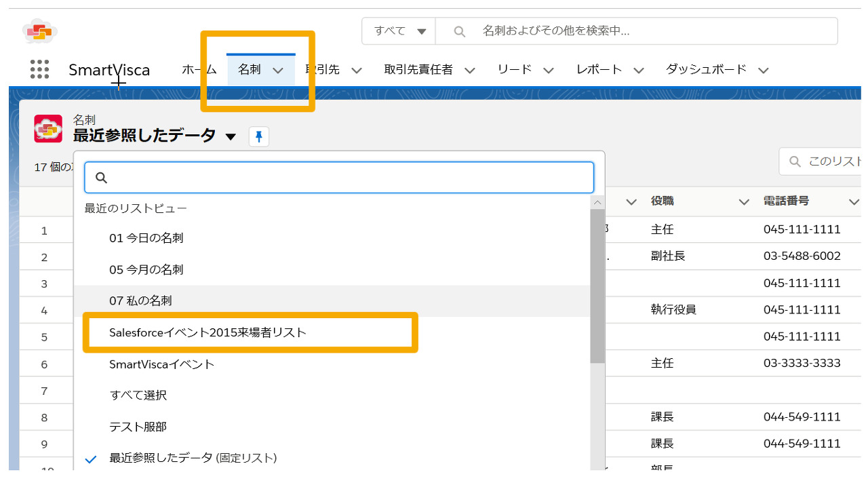This screenshot has width=868, height=483.
Task: Click the scrollbar up arrow in dropdown
Action: [597, 202]
